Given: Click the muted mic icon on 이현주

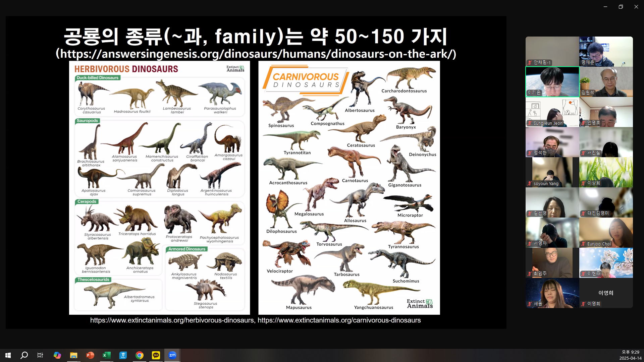Looking at the screenshot, I should tap(584, 274).
